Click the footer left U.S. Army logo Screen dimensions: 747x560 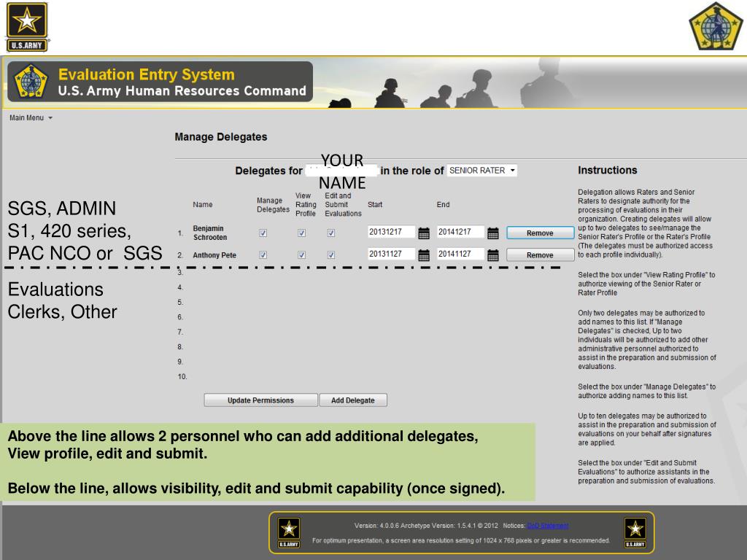pos(290,532)
